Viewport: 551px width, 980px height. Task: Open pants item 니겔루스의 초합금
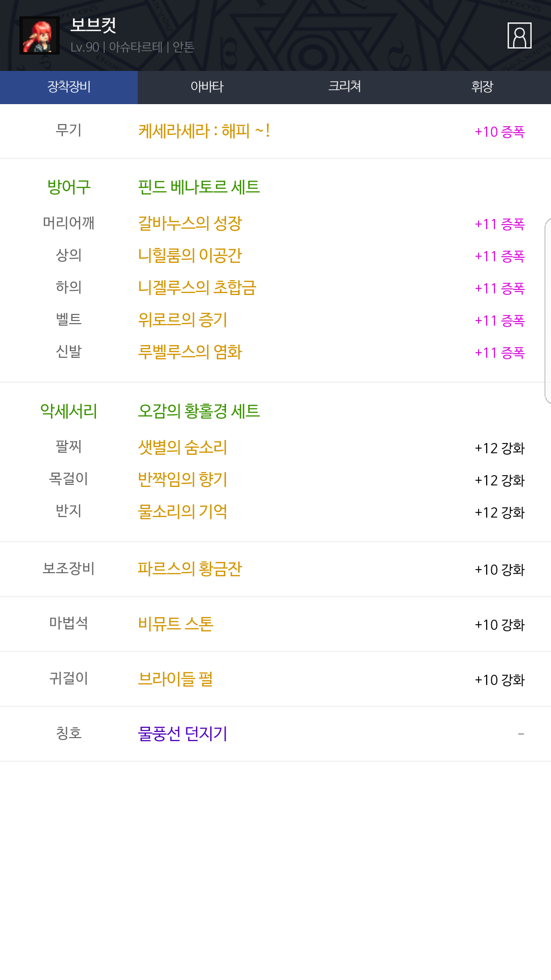(x=197, y=287)
